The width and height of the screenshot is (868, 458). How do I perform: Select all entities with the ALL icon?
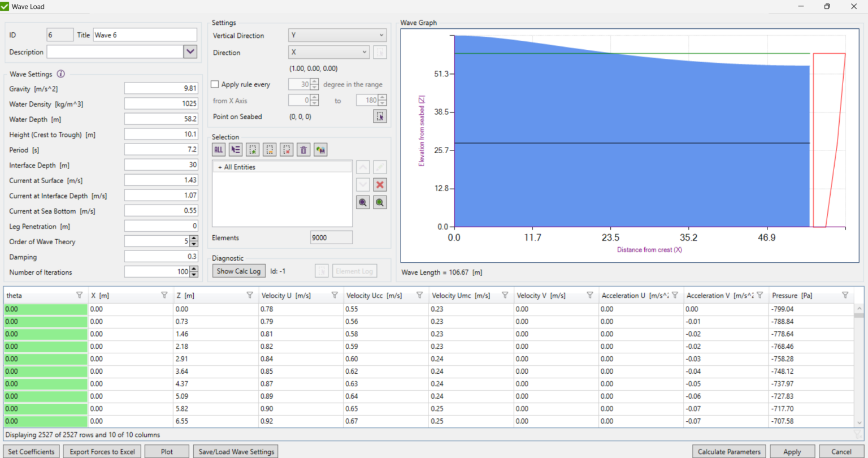tap(218, 149)
